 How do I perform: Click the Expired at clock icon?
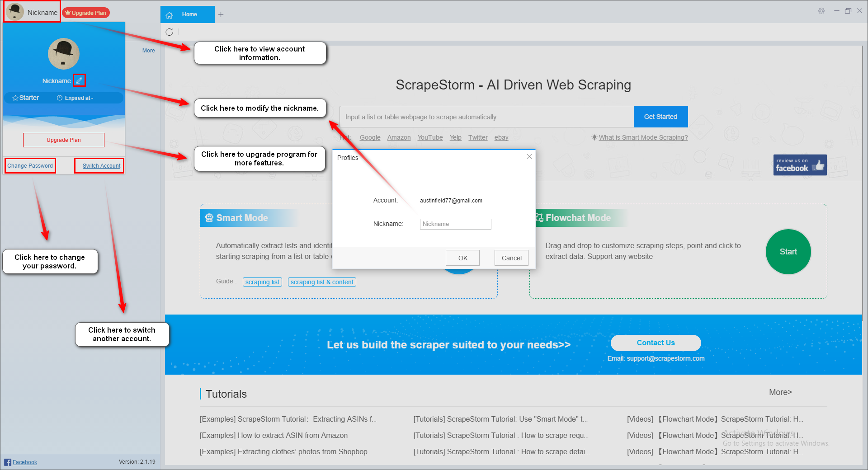60,98
